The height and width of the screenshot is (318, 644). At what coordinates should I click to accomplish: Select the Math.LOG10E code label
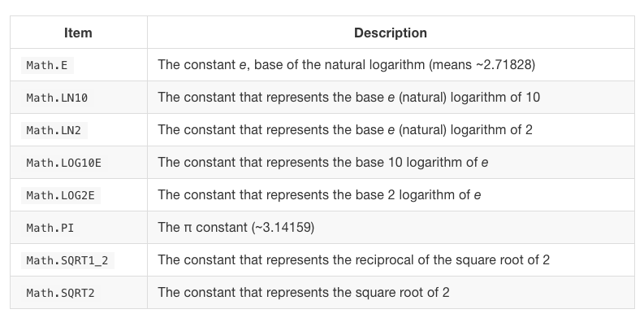pos(63,163)
